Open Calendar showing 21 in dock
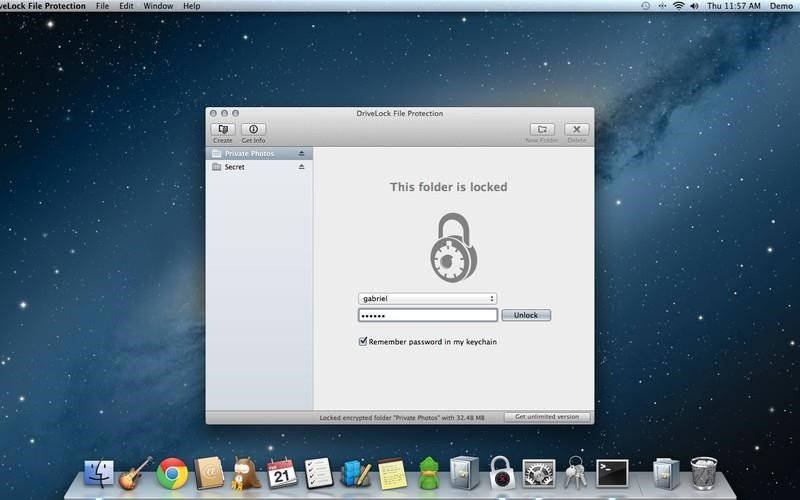The image size is (800, 500). point(282,473)
